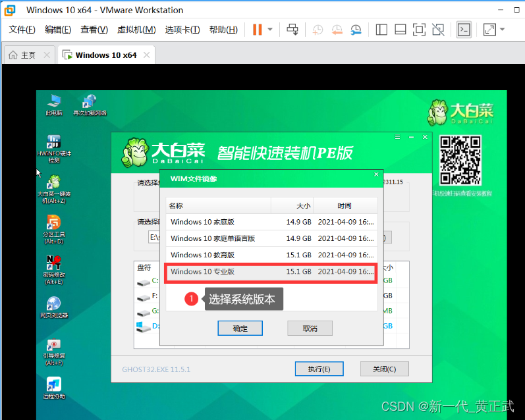The height and width of the screenshot is (420, 525).
Task: Close the Windows 10 x64 tab
Action: 146,55
